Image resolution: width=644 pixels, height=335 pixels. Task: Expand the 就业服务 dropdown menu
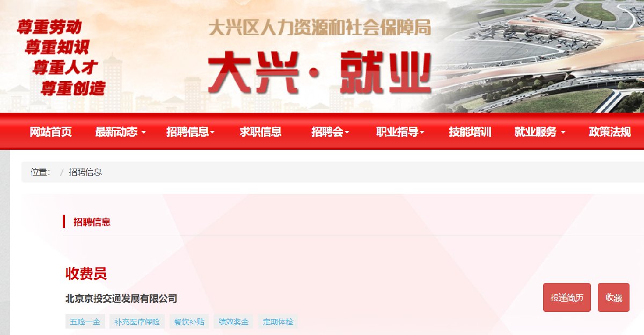(x=540, y=132)
